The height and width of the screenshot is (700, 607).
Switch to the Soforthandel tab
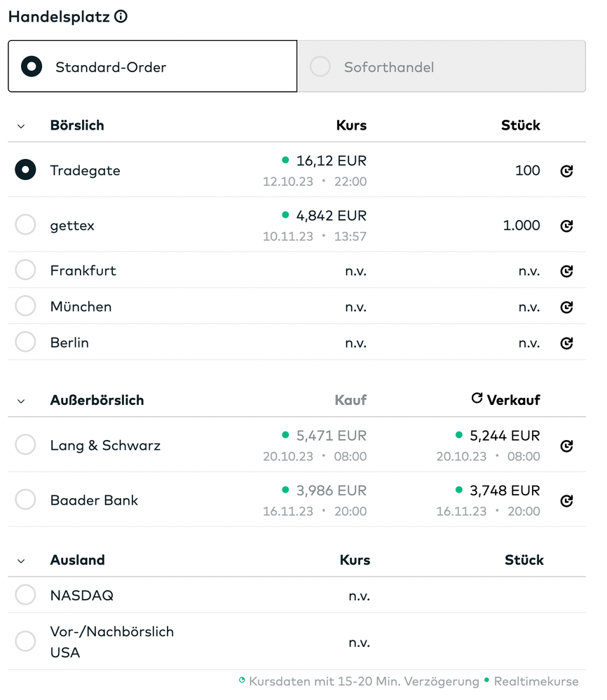click(442, 67)
